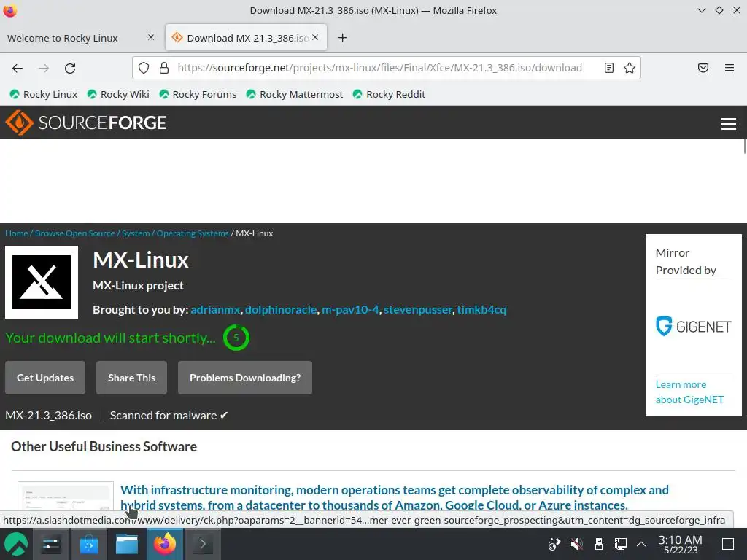
Task: Toggle reader view icon in address bar
Action: point(609,68)
